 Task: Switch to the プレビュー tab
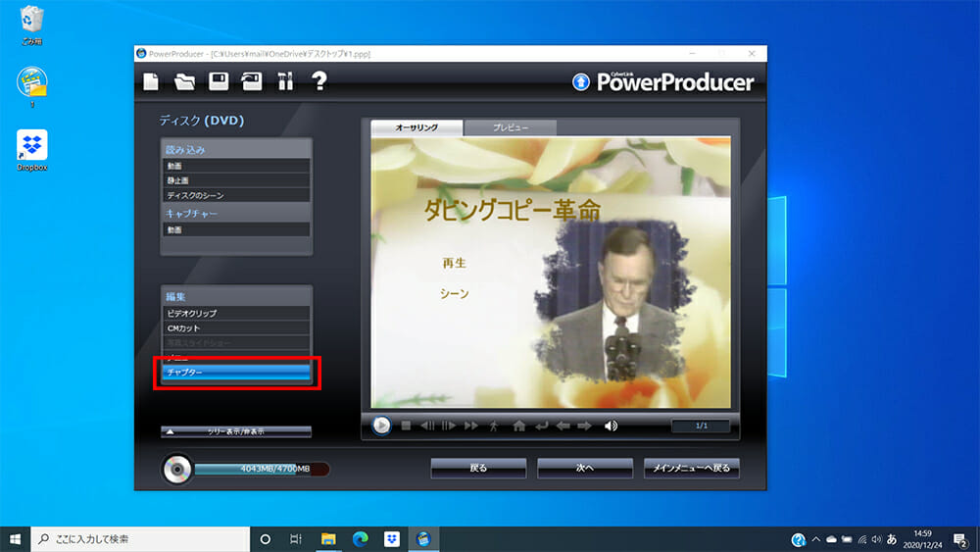pos(510,128)
